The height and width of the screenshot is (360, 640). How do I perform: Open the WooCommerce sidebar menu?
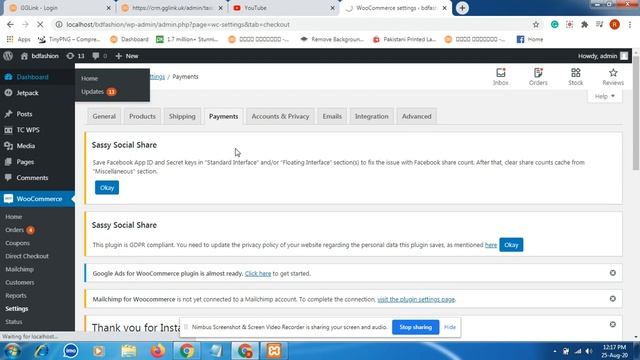[37, 199]
